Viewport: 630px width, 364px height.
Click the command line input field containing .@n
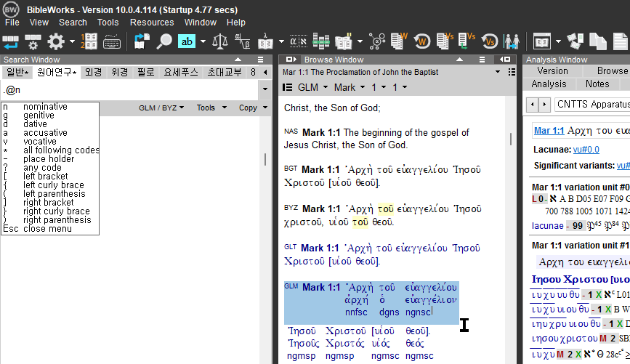tap(130, 90)
